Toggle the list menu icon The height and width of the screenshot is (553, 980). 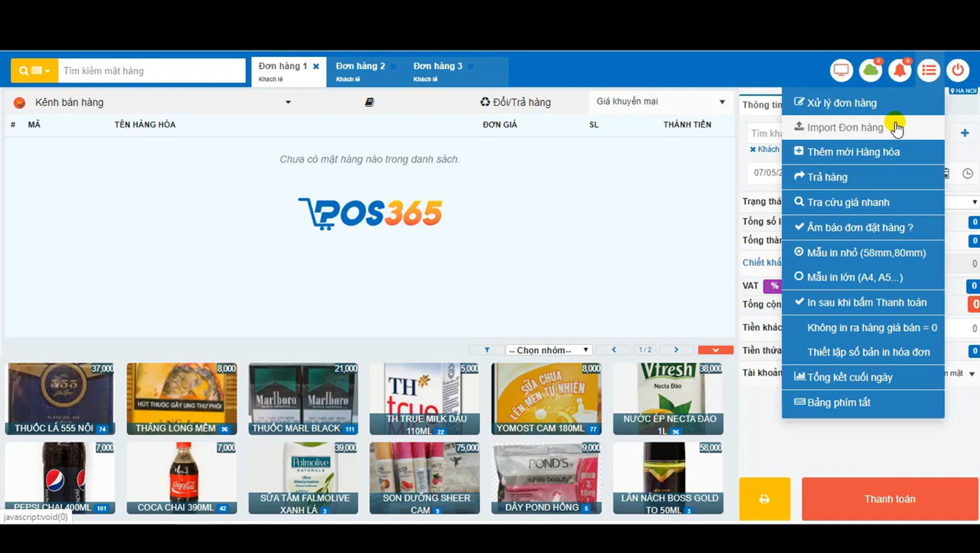click(x=929, y=70)
